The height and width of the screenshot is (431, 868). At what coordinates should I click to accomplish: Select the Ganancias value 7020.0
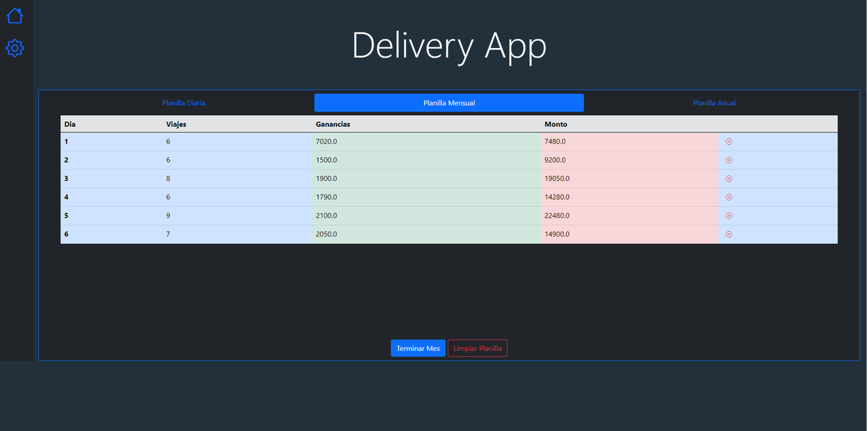pyautogui.click(x=326, y=142)
